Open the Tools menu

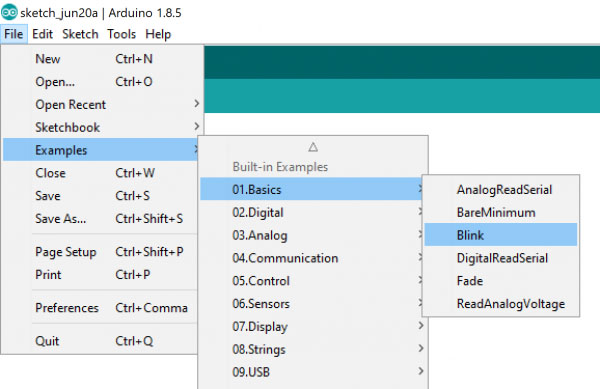121,34
